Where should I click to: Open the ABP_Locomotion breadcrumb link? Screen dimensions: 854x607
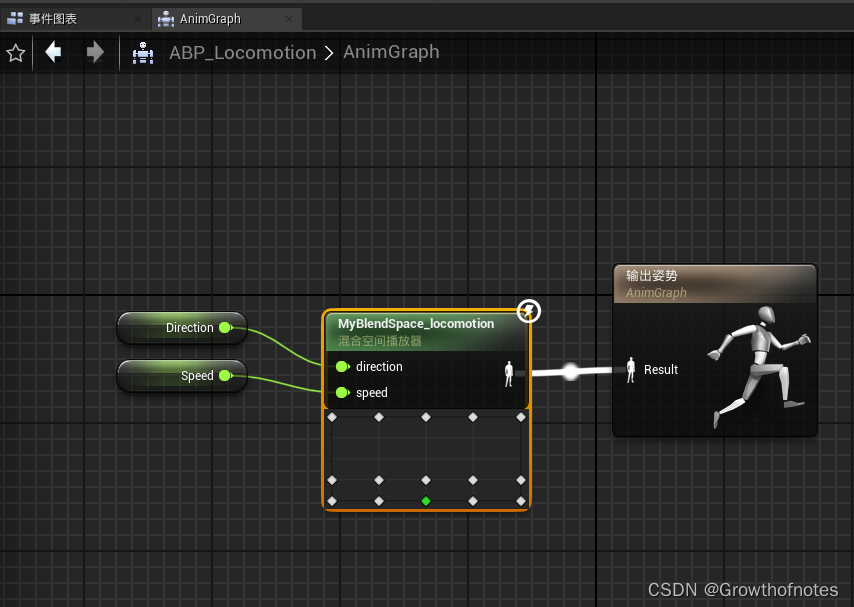point(242,53)
